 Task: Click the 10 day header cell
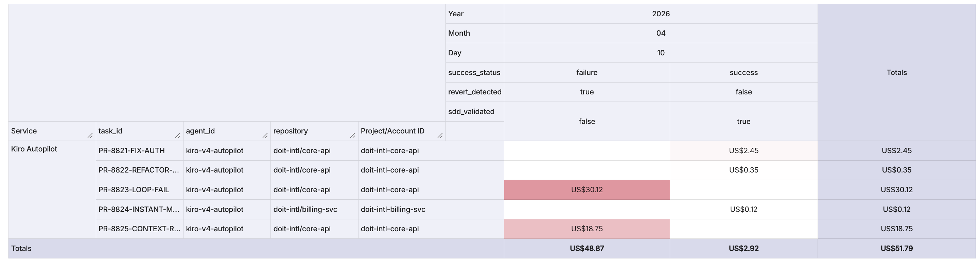click(x=661, y=53)
